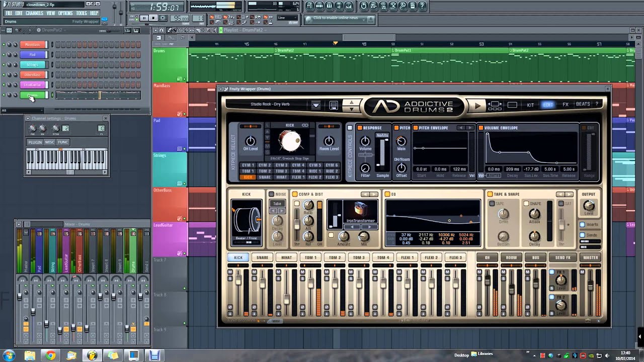This screenshot has height=362, width=644.
Task: Open the Line snap dropdown in toolbar
Action: tap(288, 18)
